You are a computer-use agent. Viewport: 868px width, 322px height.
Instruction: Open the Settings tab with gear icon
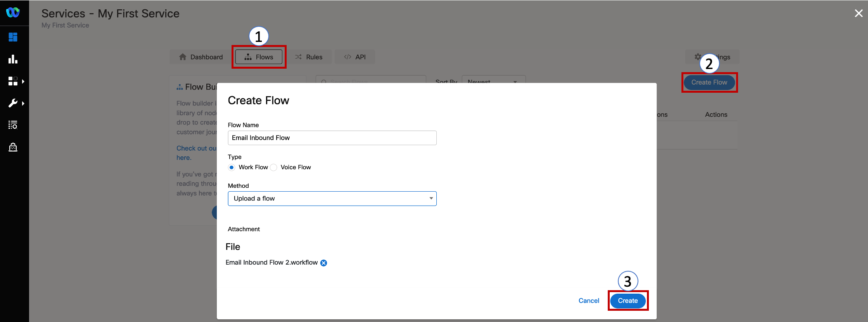pyautogui.click(x=712, y=57)
